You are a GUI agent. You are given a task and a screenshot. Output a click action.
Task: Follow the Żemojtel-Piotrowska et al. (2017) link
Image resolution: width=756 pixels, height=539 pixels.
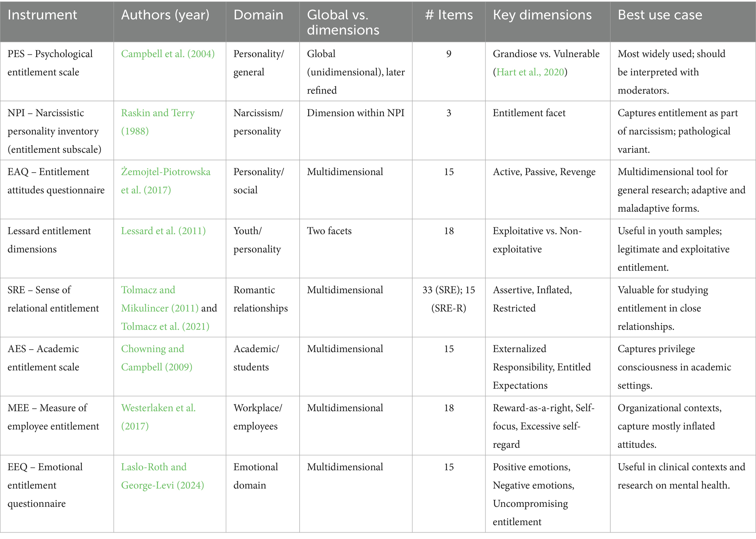[166, 172]
